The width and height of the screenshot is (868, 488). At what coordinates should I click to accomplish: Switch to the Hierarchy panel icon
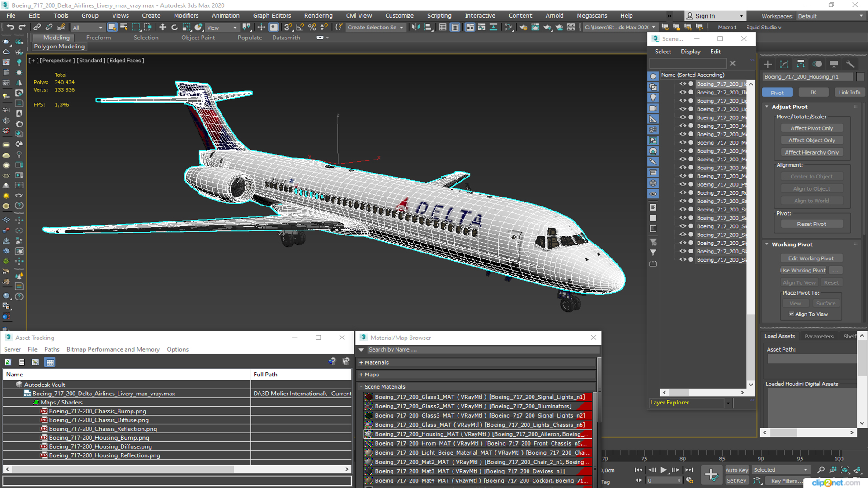click(x=801, y=64)
